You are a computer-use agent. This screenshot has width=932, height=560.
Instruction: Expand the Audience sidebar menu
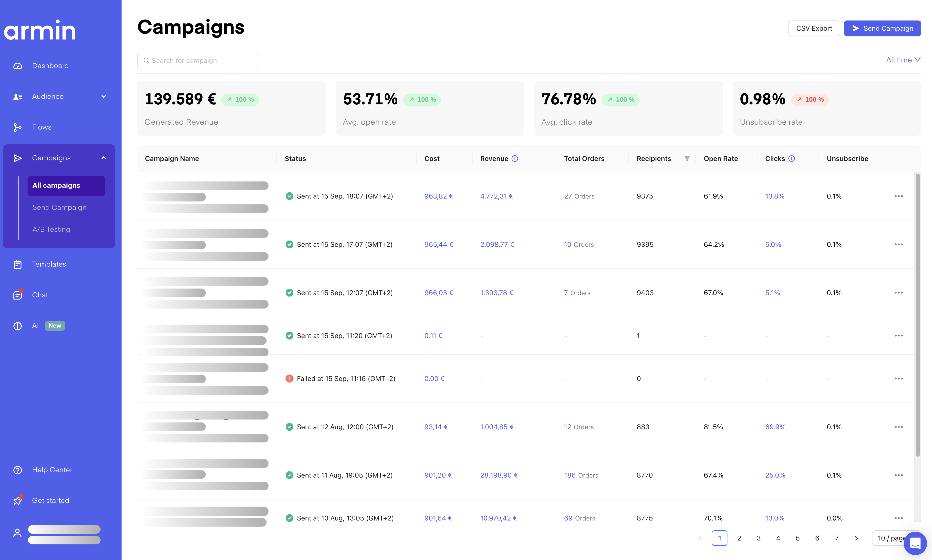pos(104,97)
